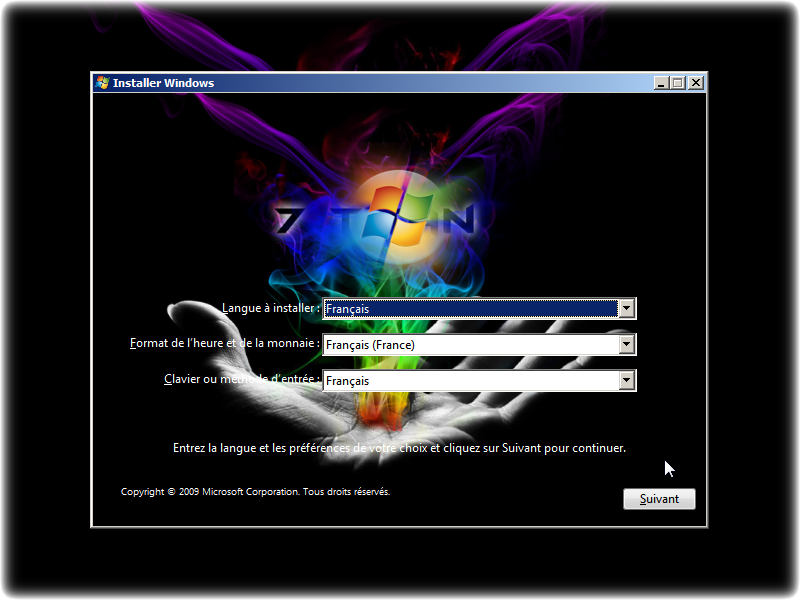Screen dimensions: 800x600
Task: Click the 'Installer Windows' title text
Action: point(163,83)
